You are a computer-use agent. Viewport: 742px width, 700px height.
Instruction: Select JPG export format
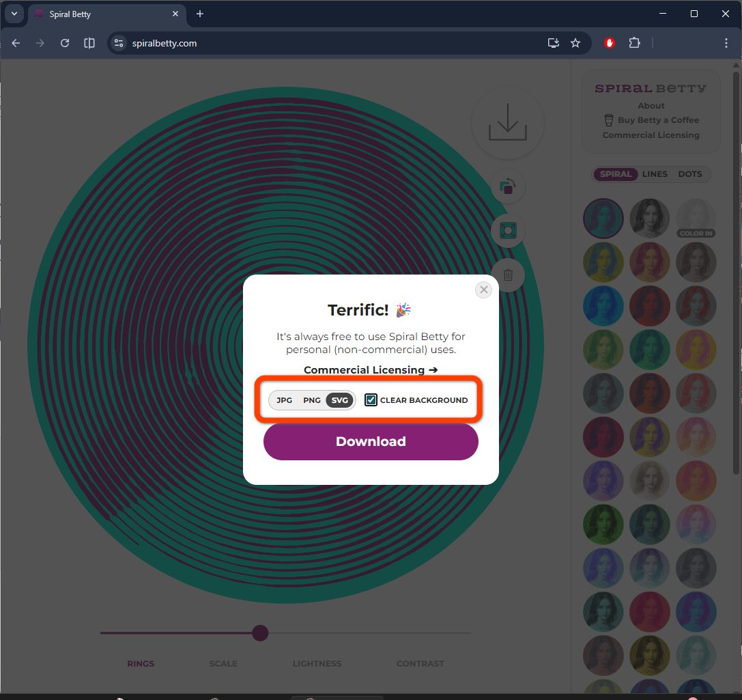click(x=284, y=400)
